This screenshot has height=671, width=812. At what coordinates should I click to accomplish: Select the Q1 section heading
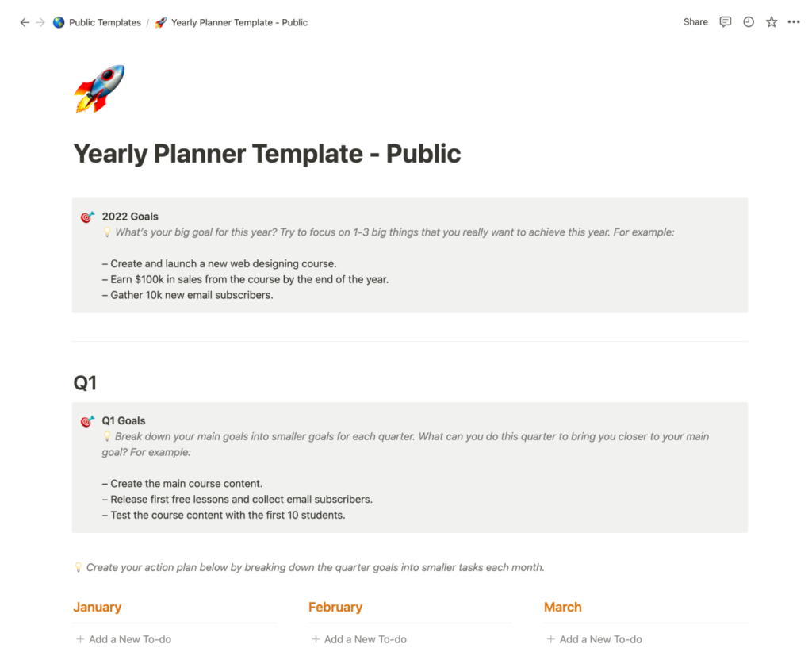tap(85, 383)
